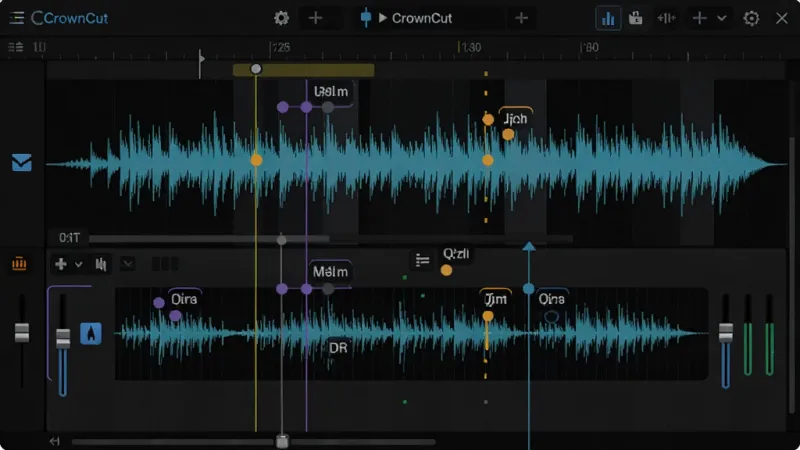The height and width of the screenshot is (450, 800).
Task: Click the gear icon left of the CrownCut tab
Action: point(281,18)
